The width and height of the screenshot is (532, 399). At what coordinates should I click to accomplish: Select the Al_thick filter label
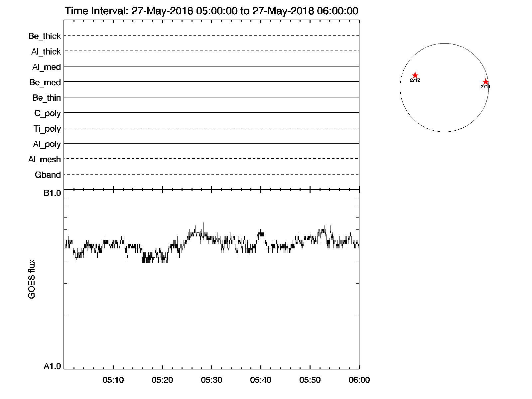point(46,52)
